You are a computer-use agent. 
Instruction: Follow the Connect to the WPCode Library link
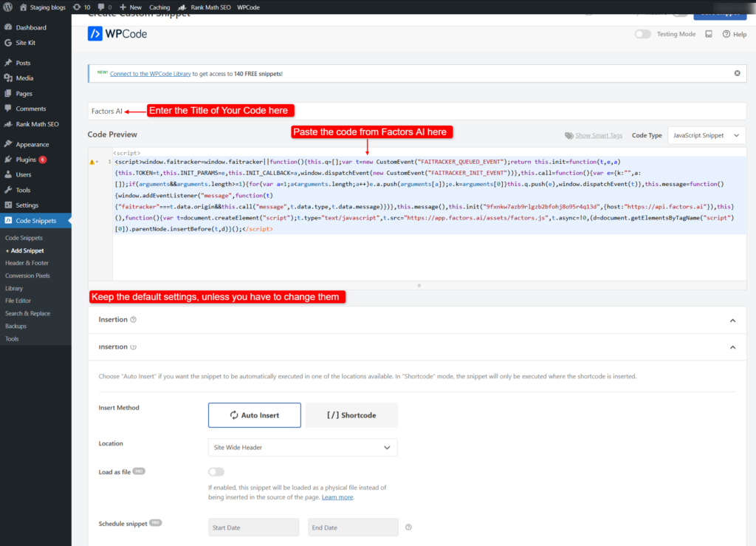coord(151,74)
